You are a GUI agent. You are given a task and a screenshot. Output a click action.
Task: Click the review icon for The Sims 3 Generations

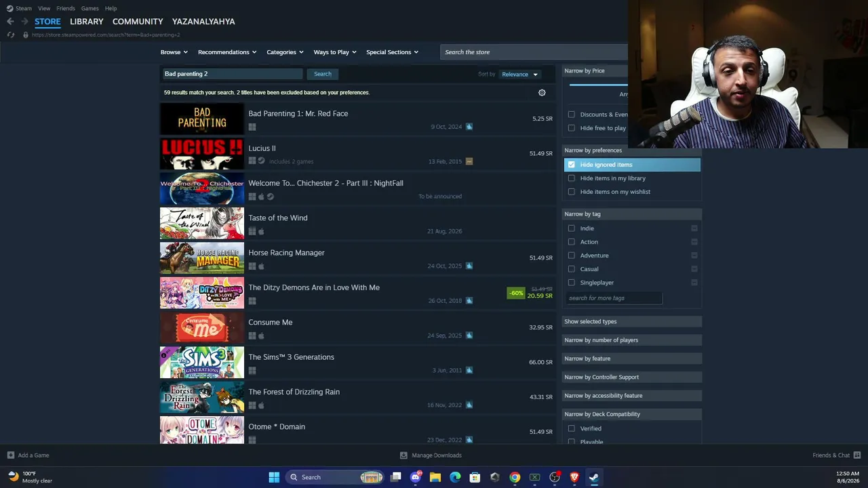(469, 370)
